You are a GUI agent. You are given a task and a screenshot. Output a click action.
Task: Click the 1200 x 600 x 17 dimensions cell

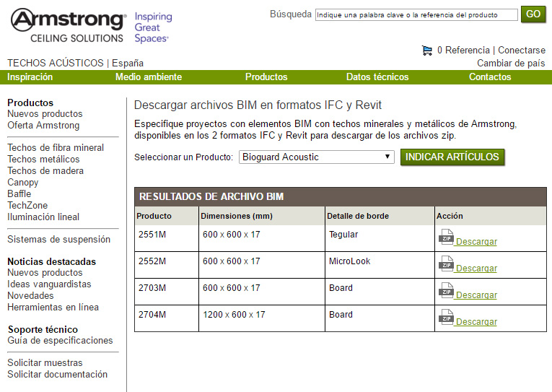pyautogui.click(x=262, y=318)
